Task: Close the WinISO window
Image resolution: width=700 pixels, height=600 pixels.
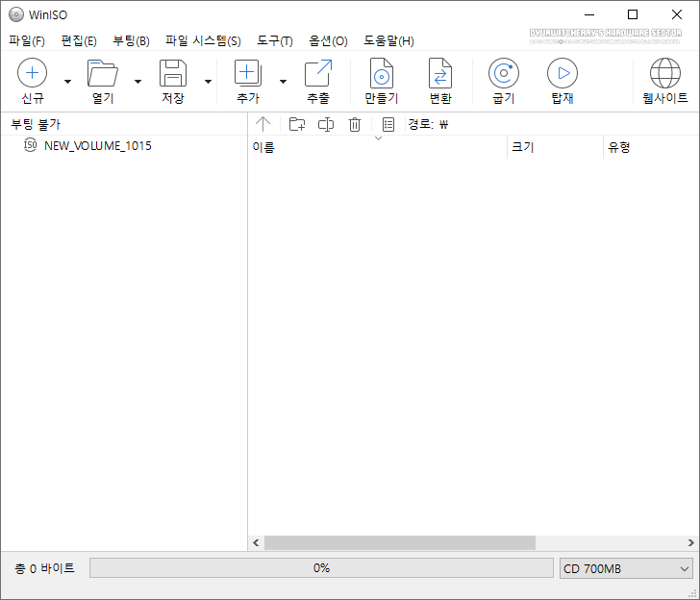Action: click(x=677, y=14)
